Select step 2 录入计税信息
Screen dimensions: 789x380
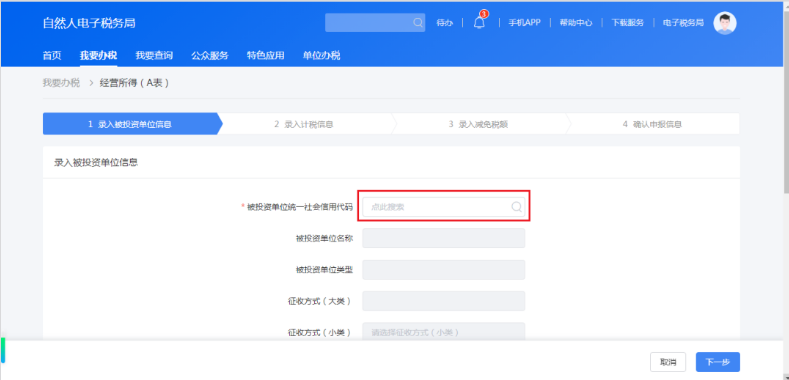(x=303, y=124)
